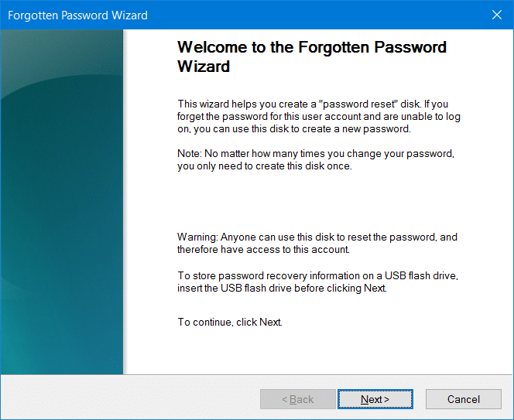The width and height of the screenshot is (514, 420).
Task: Close the wizard with the X button
Action: [x=496, y=15]
